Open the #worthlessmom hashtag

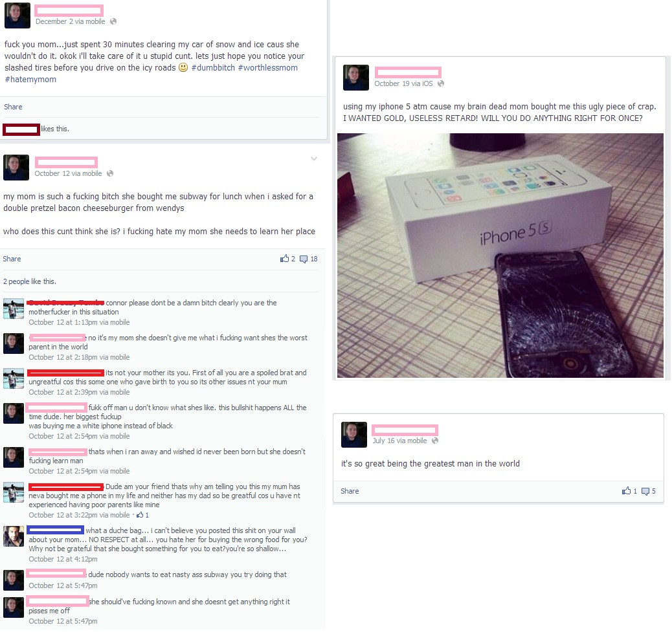[268, 68]
